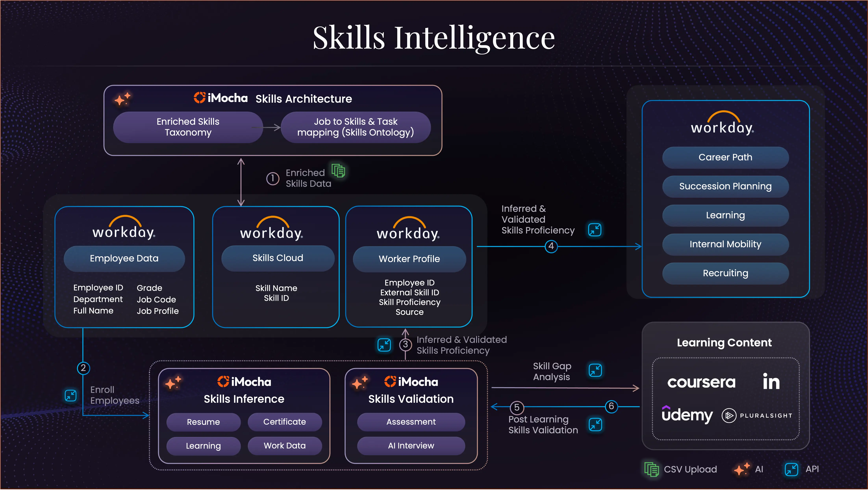Open the Recruiting module
868x492 pixels.
[x=725, y=274]
